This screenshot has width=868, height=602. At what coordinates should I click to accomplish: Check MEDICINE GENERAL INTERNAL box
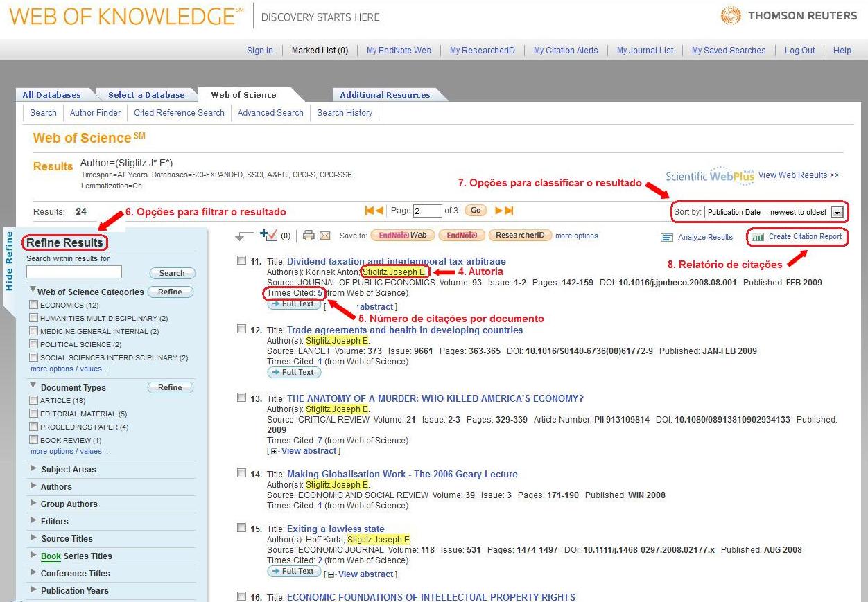[33, 331]
